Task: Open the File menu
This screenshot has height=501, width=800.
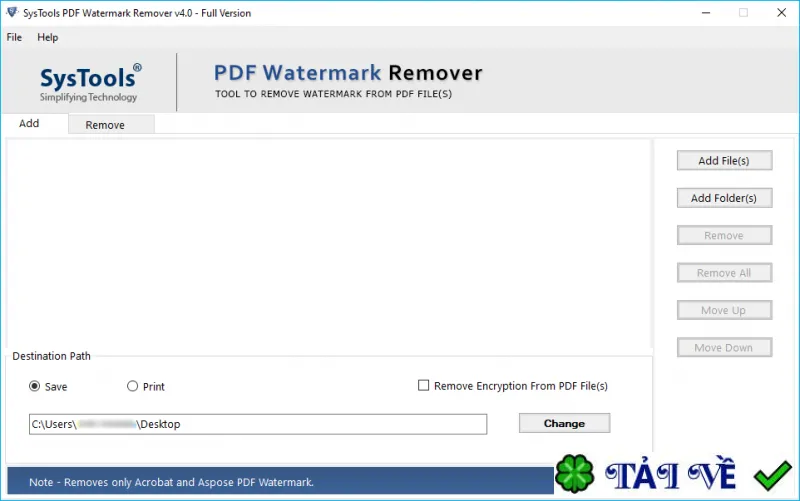Action: (14, 37)
